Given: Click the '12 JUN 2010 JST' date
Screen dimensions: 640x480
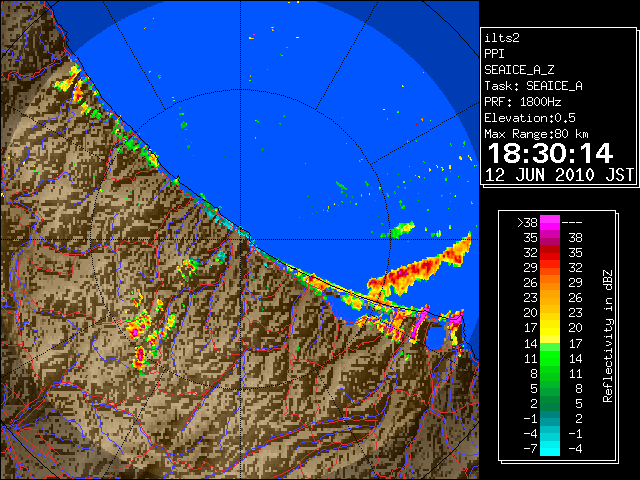Looking at the screenshot, I should pyautogui.click(x=559, y=175).
